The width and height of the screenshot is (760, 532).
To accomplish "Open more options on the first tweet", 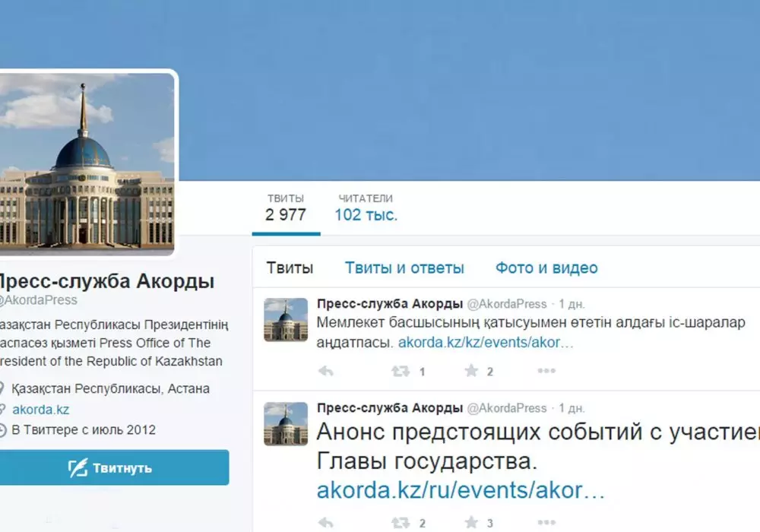I will point(546,371).
